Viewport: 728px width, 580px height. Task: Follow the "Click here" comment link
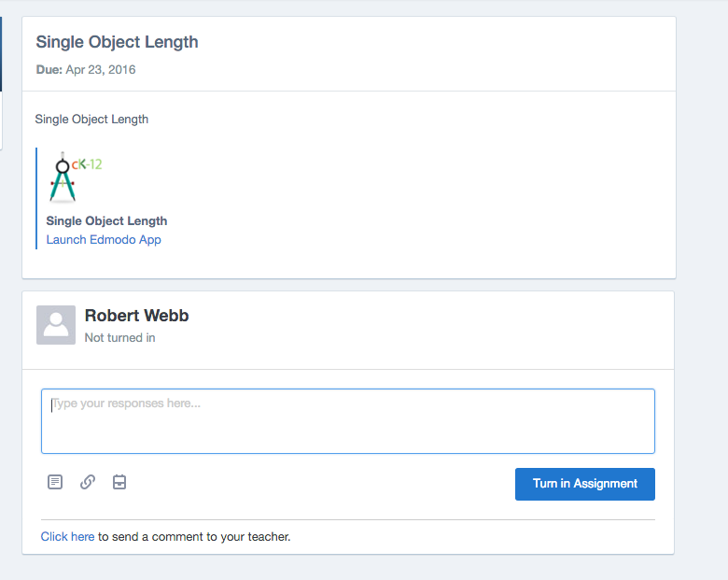pyautogui.click(x=67, y=537)
